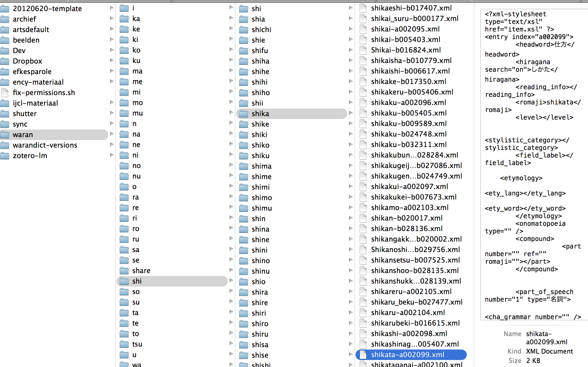The width and height of the screenshot is (588, 367).
Task: Click the shikaku-a002096.xml document icon
Action: pyautogui.click(x=363, y=102)
